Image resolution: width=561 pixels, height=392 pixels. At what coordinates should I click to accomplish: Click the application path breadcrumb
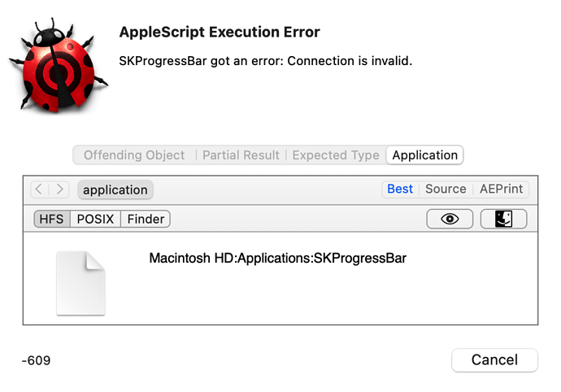click(115, 190)
